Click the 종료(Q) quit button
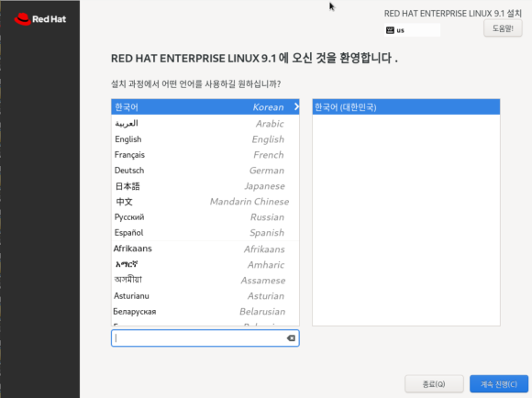 [434, 383]
